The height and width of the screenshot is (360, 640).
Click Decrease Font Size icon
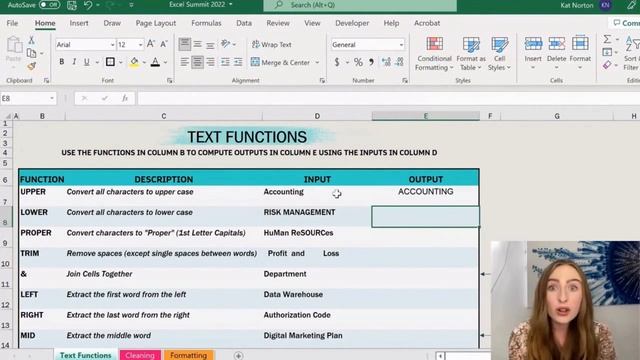click(164, 44)
